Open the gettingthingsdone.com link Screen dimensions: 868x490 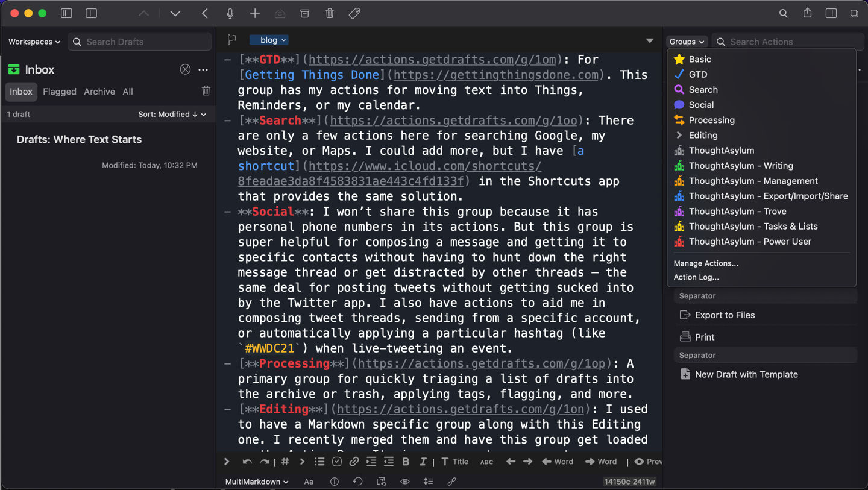496,75
